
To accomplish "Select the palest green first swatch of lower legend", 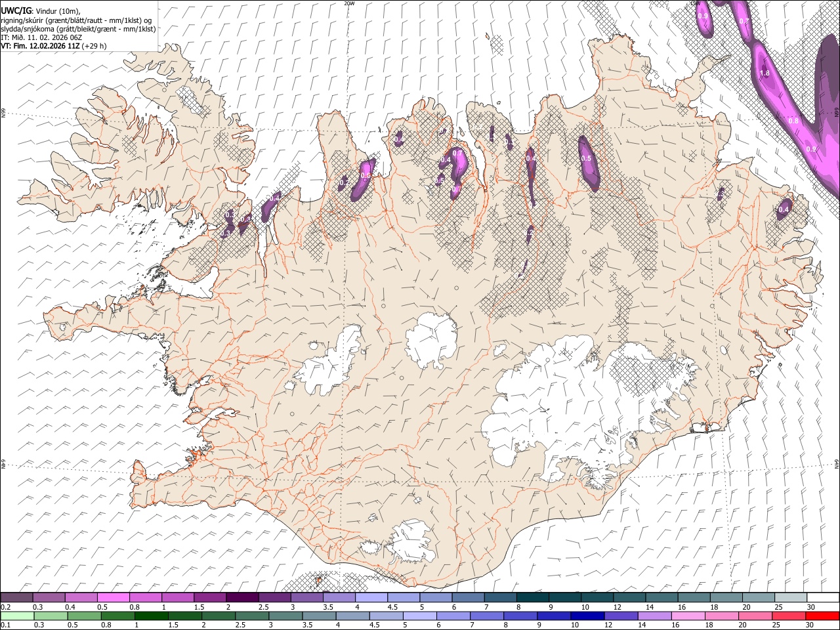I will coord(17,616).
